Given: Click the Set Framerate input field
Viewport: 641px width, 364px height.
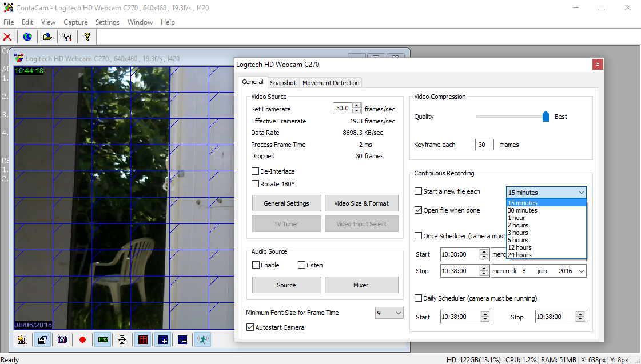Looking at the screenshot, I should click(x=342, y=108).
